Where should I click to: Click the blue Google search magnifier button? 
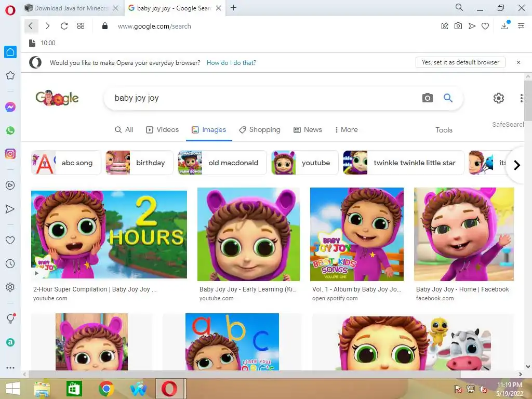[448, 98]
